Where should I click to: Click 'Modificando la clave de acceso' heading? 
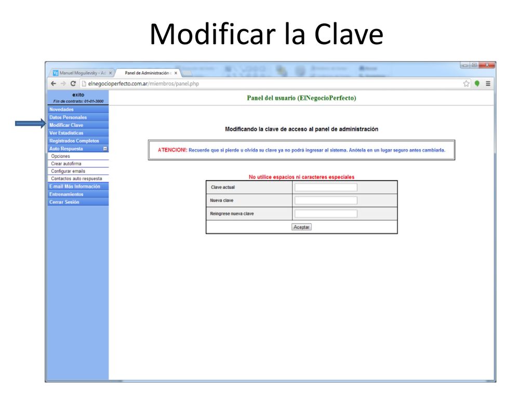click(x=301, y=129)
